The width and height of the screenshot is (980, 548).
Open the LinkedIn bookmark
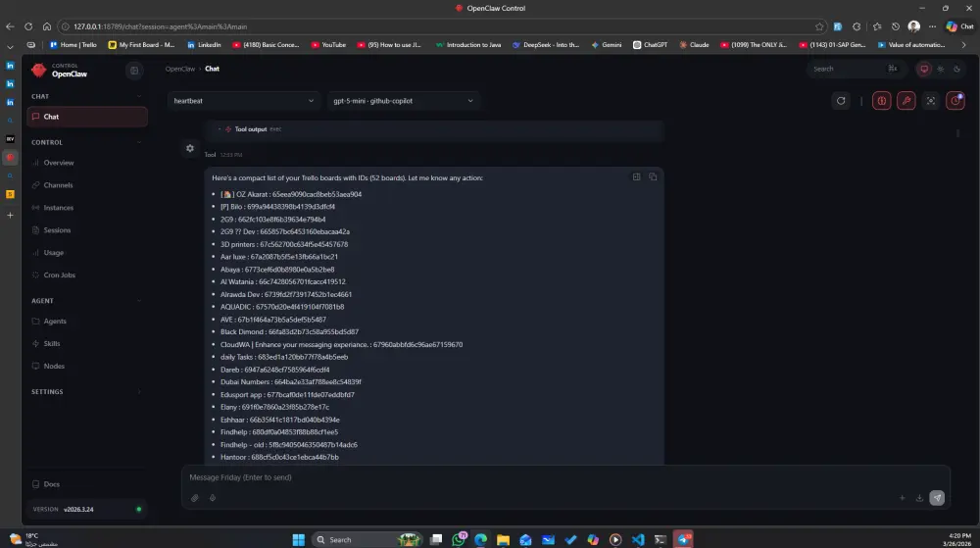click(x=204, y=45)
